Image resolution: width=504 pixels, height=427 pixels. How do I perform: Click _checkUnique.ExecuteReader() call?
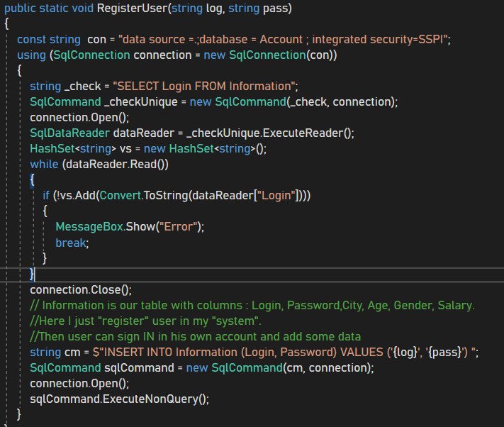tap(269, 133)
